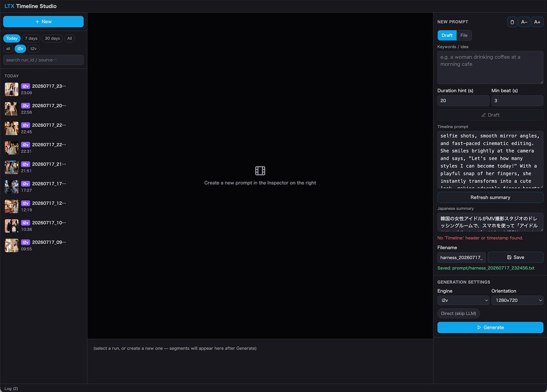Select the Today date filter
The height and width of the screenshot is (392, 547).
pyautogui.click(x=12, y=38)
